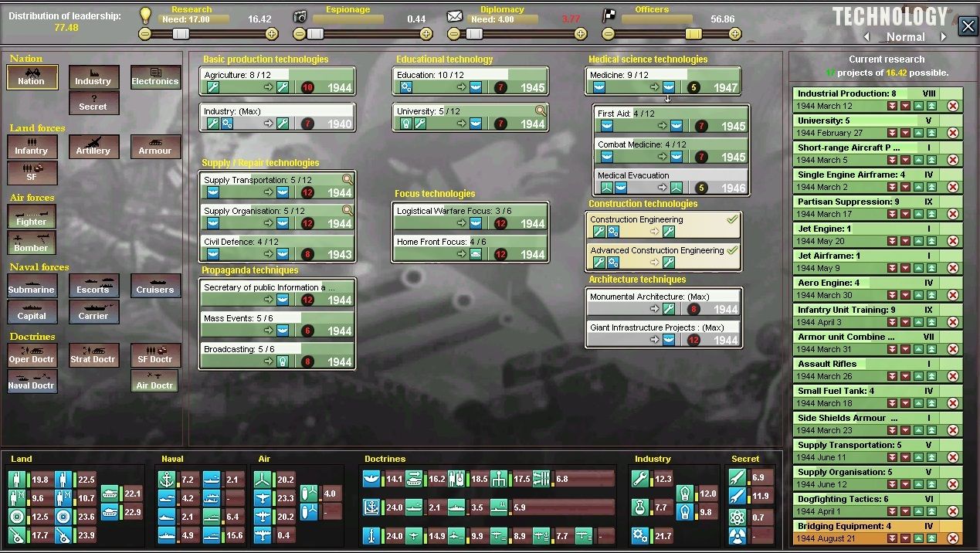Click the Espionage leadership slider handle
The image size is (980, 553).
315,34
